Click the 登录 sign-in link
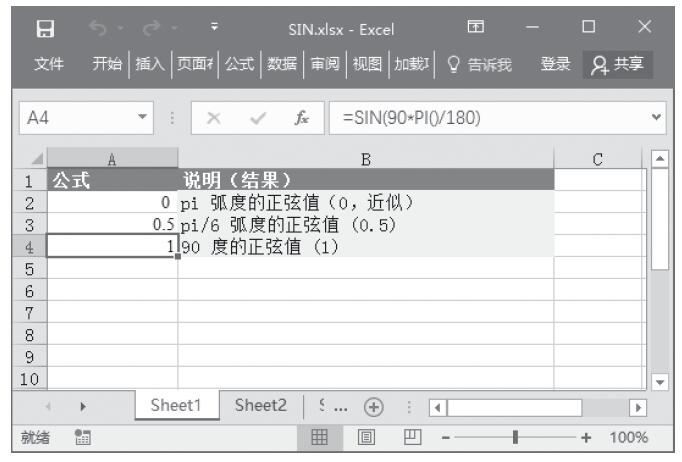Viewport: 682px width, 462px height. click(x=555, y=65)
